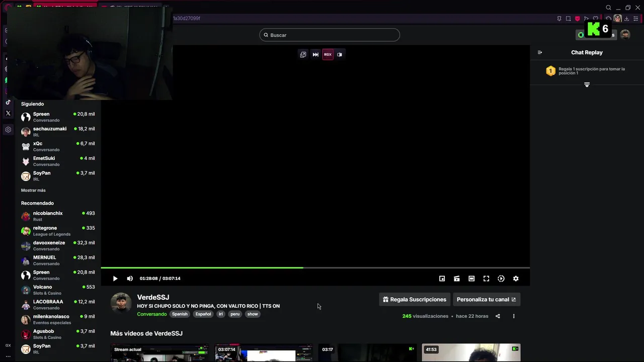Open Conversando category link
This screenshot has width=644, height=362.
click(x=152, y=314)
